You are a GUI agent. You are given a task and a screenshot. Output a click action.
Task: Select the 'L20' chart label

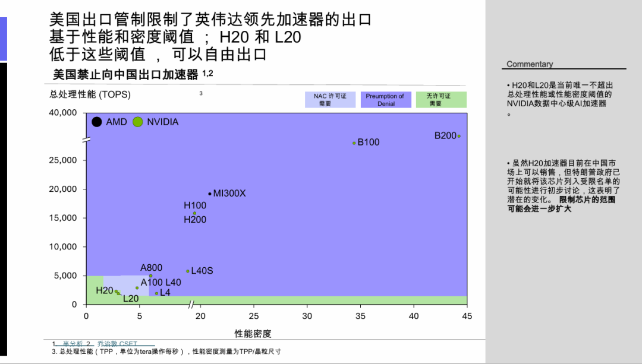click(x=131, y=299)
